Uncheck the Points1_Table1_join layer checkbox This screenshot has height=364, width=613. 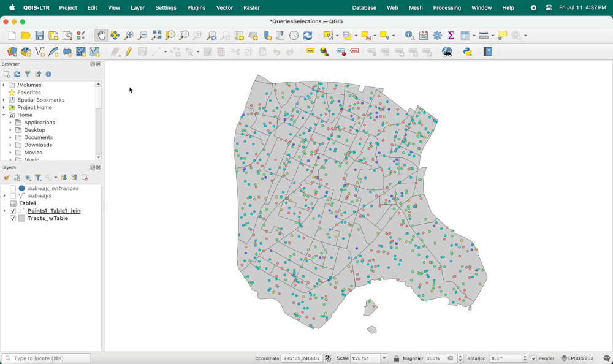[x=13, y=211]
